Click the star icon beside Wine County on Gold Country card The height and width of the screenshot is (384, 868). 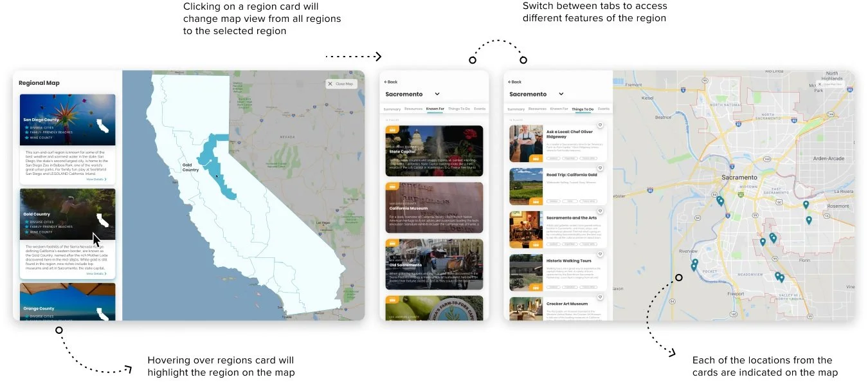pos(27,232)
